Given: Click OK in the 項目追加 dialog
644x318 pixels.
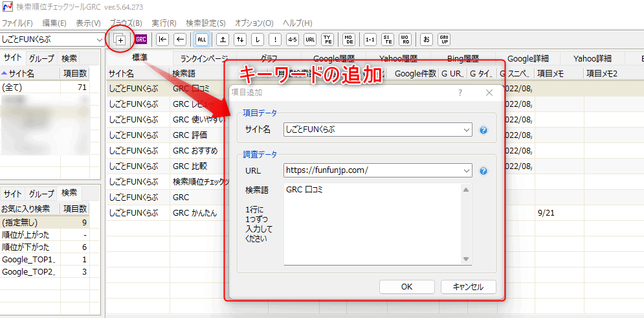Looking at the screenshot, I should [x=406, y=287].
